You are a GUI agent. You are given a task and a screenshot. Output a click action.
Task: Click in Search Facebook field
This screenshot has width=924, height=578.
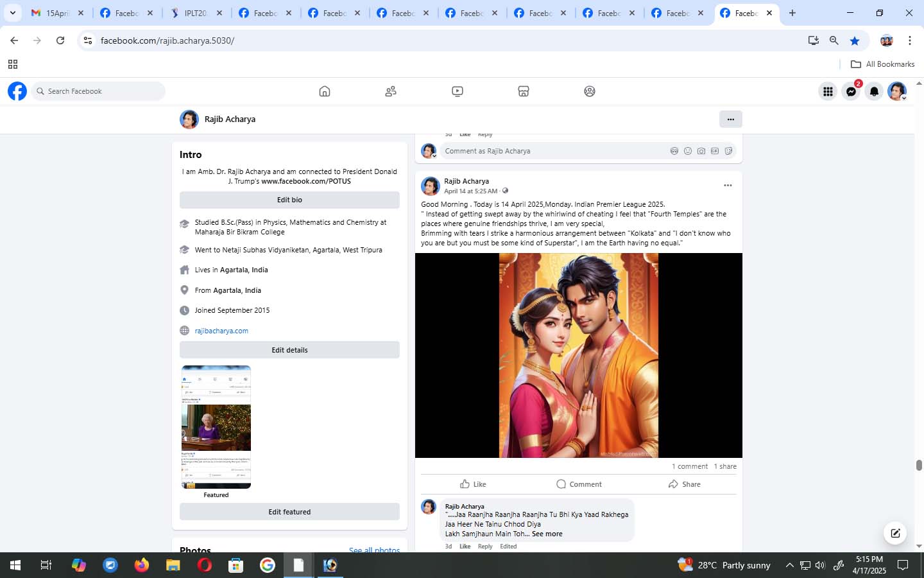[98, 91]
